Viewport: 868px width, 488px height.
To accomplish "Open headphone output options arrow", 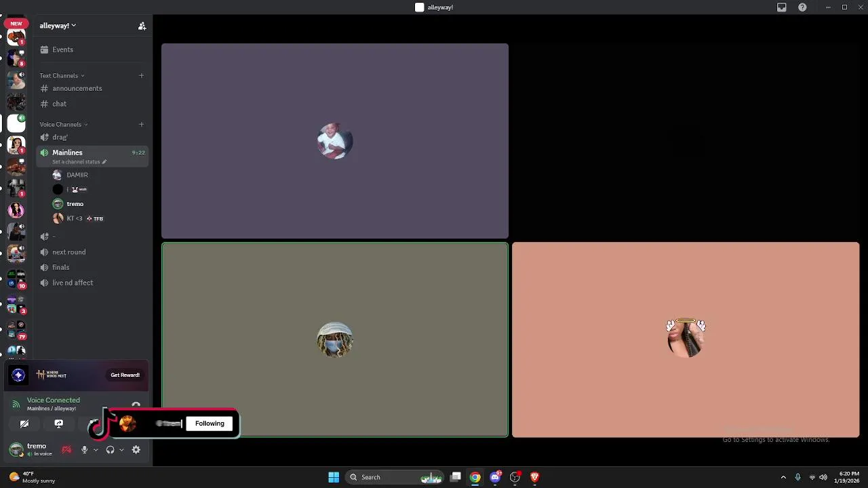I will [121, 449].
